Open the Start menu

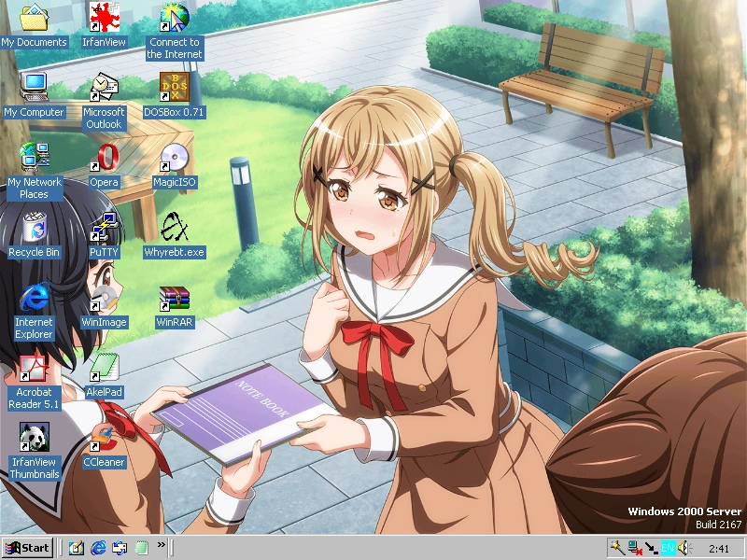coord(26,548)
